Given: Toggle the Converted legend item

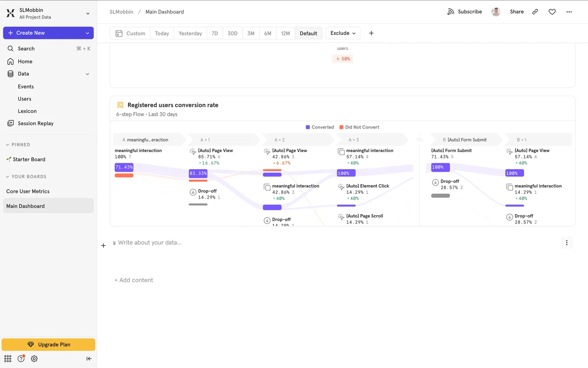Looking at the screenshot, I should (x=320, y=127).
